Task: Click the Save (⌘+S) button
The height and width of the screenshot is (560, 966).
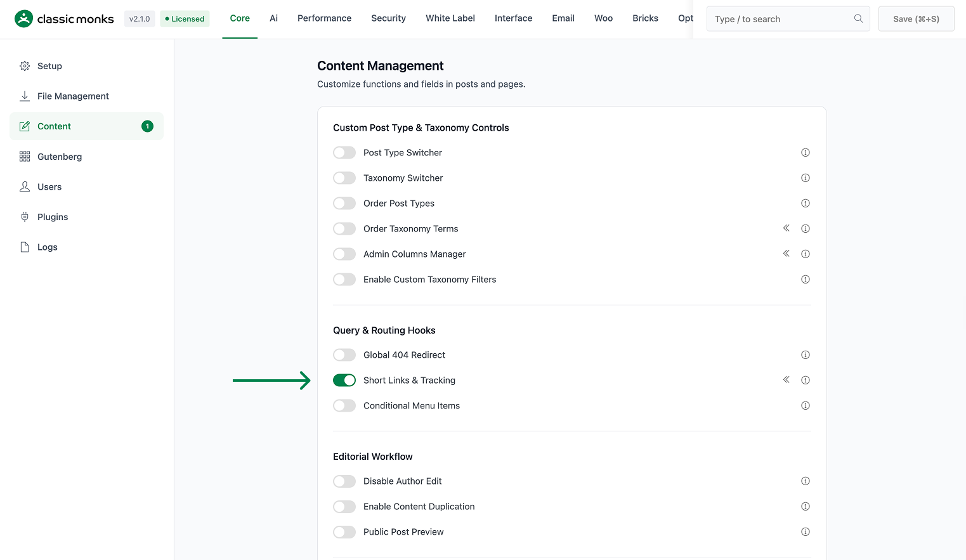Action: coord(916,19)
